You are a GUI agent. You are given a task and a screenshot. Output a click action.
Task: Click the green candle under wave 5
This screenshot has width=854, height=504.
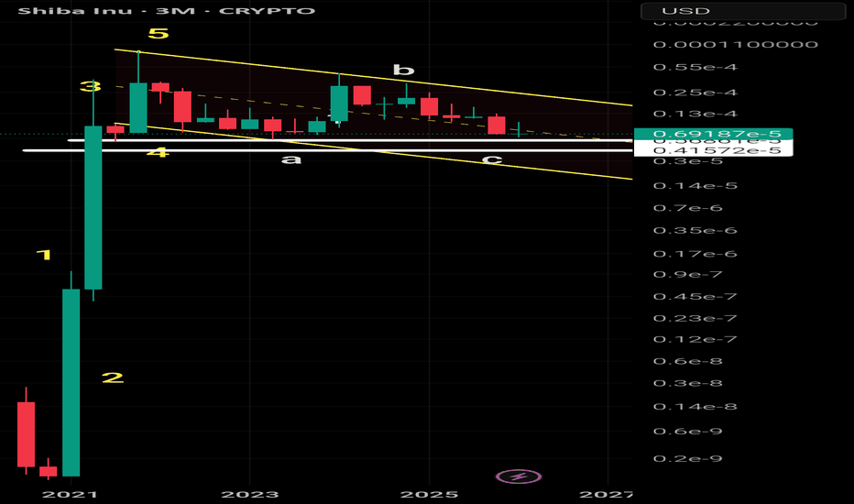click(x=137, y=107)
